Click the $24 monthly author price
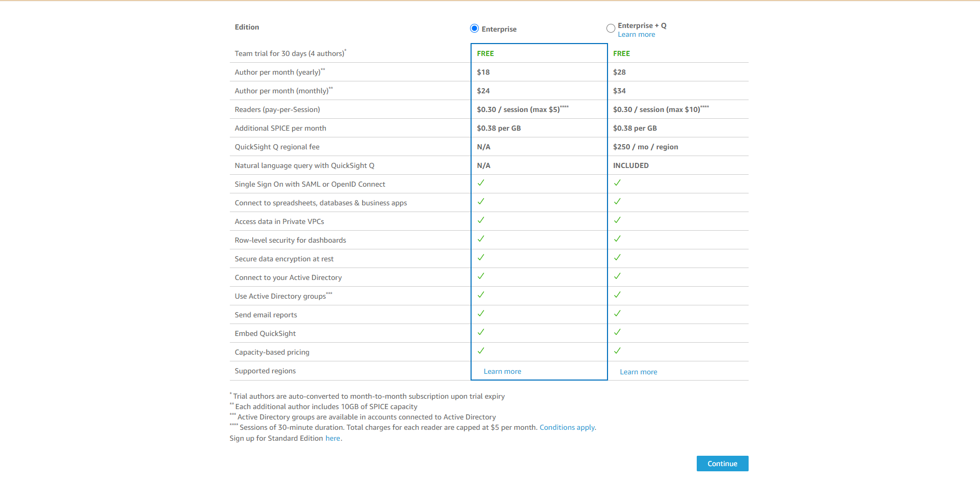 pyautogui.click(x=483, y=91)
